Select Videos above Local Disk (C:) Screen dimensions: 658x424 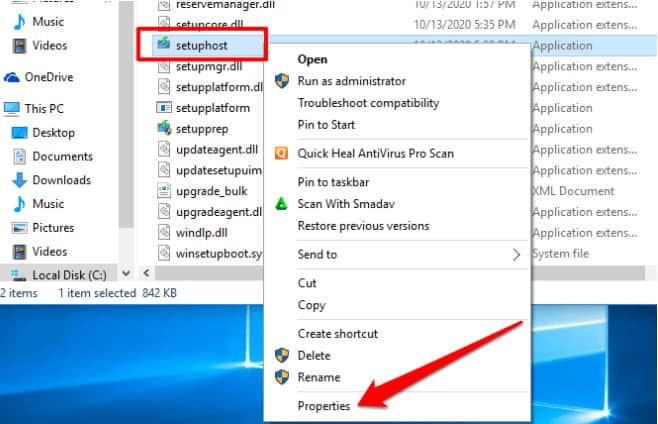[x=50, y=251]
